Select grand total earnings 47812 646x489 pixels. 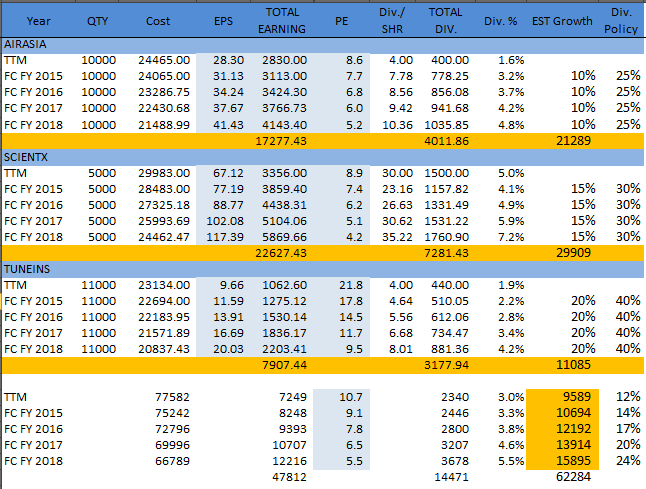(x=290, y=477)
